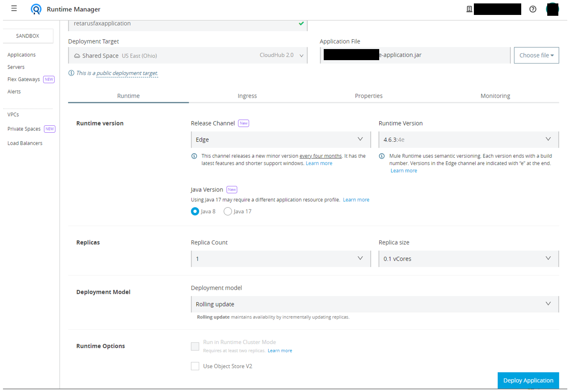Image resolution: width=569 pixels, height=392 pixels.
Task: Switch to the Ingress tab
Action: 247,96
